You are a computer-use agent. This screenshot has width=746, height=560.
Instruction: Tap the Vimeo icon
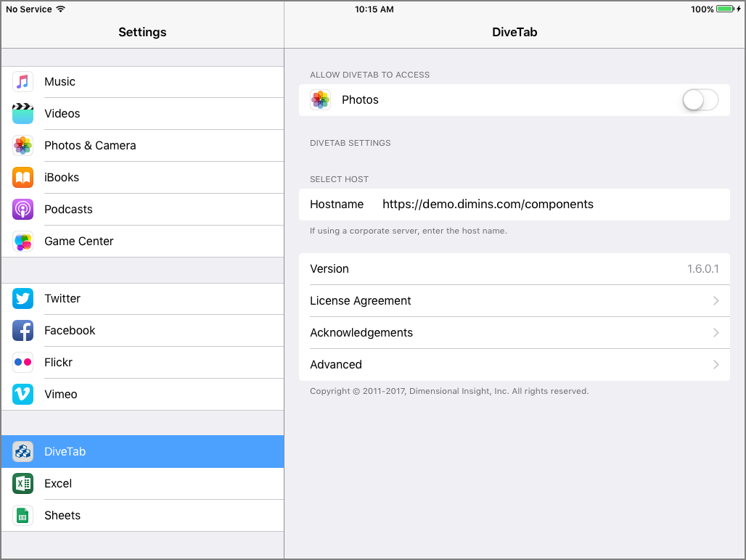point(22,394)
